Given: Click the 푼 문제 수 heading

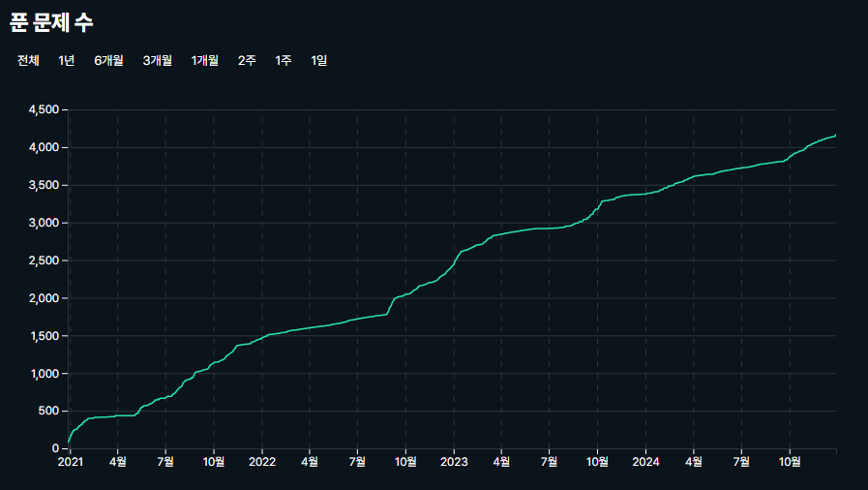Looking at the screenshot, I should (x=51, y=22).
